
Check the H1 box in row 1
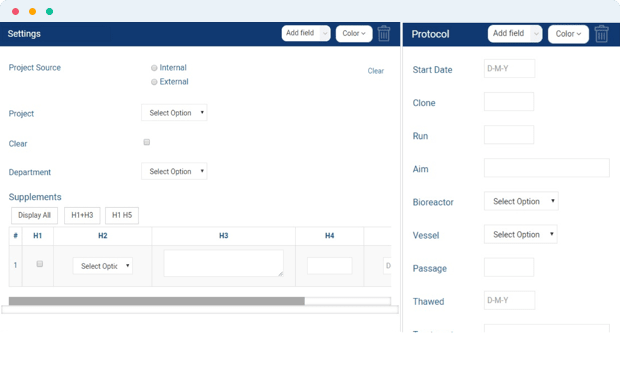40,264
